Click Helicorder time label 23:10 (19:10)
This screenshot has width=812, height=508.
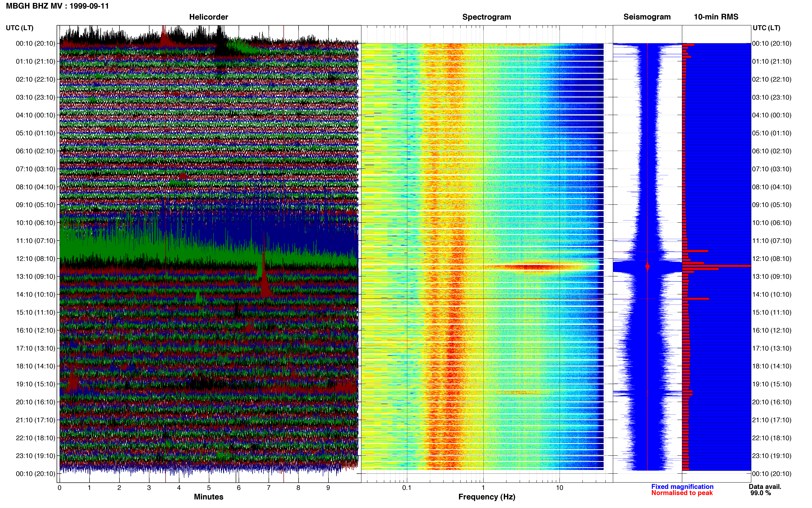pos(36,456)
